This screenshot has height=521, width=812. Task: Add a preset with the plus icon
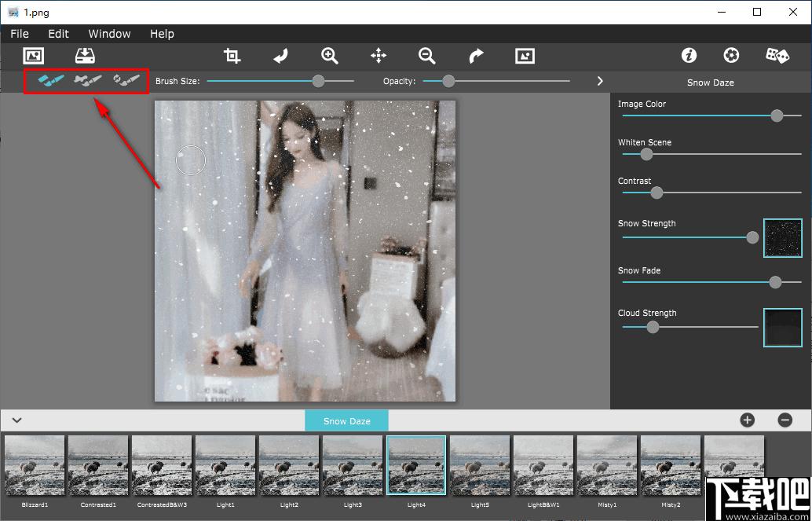point(748,420)
